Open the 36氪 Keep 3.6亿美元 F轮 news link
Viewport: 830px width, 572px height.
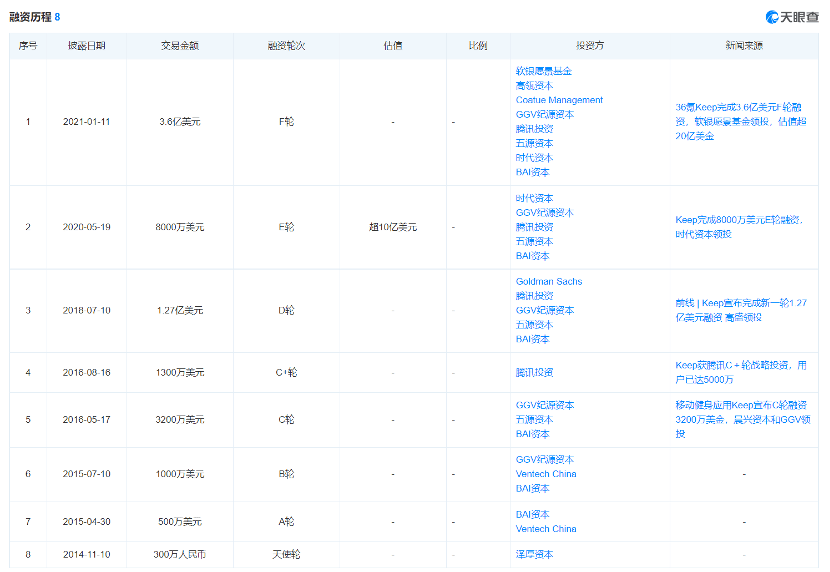click(x=741, y=122)
